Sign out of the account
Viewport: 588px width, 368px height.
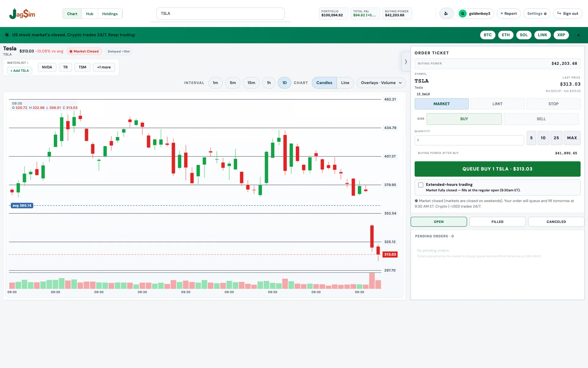(567, 13)
